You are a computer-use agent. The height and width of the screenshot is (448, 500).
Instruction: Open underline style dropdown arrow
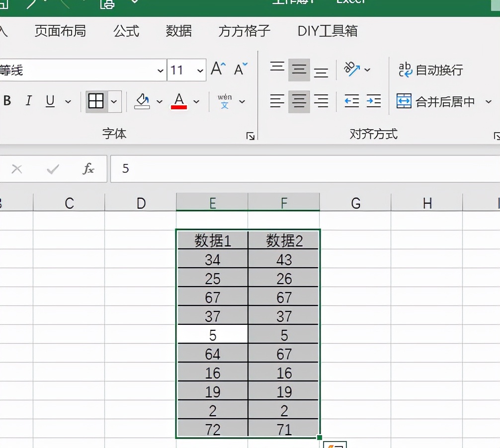(x=68, y=102)
